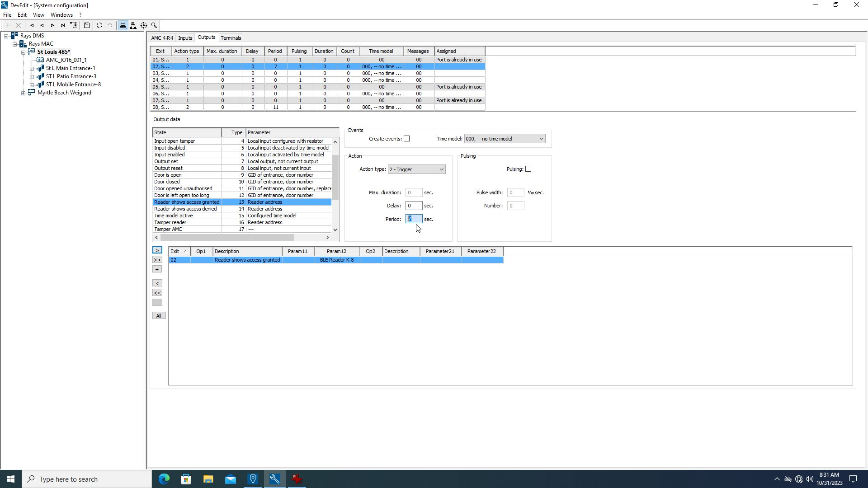Click the All button
The image size is (868, 488).
pyautogui.click(x=158, y=316)
